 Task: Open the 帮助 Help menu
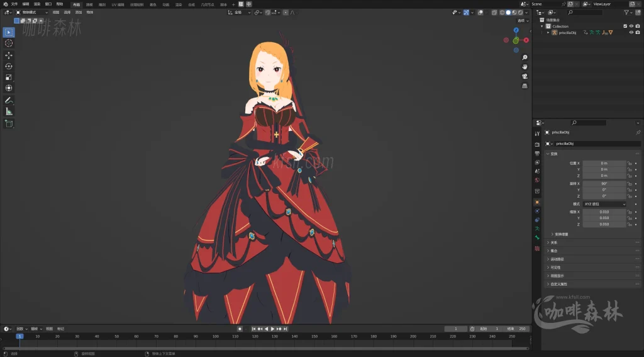(60, 4)
